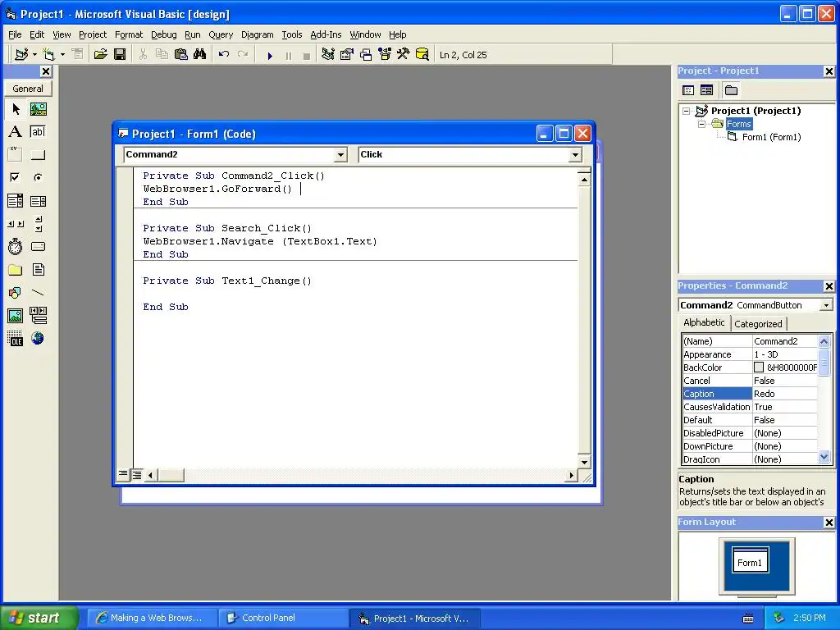
Task: Open the Add Form dropdown arrow
Action: [62, 55]
